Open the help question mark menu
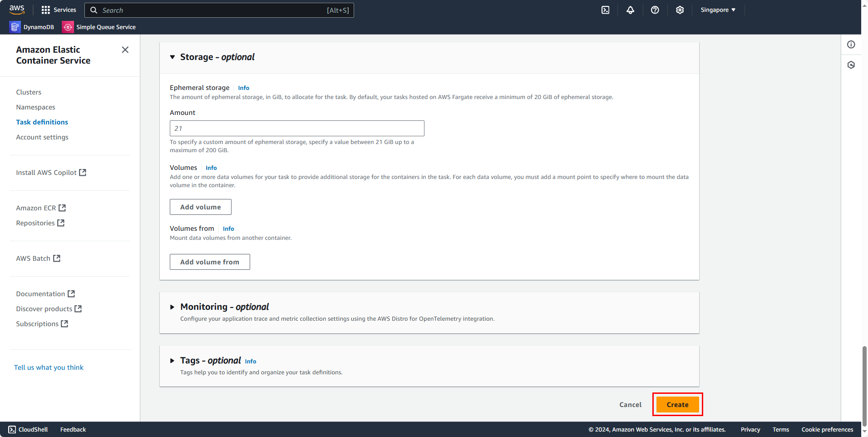This screenshot has width=868, height=437. coord(655,10)
